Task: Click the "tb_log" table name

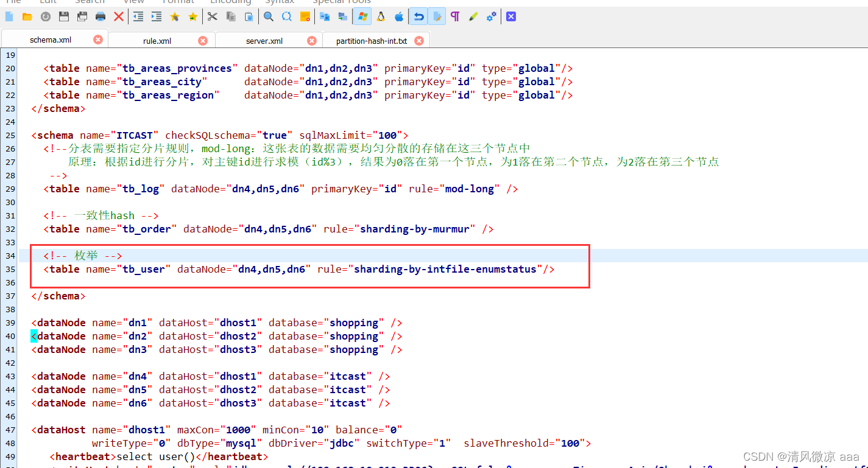Action: tap(141, 189)
